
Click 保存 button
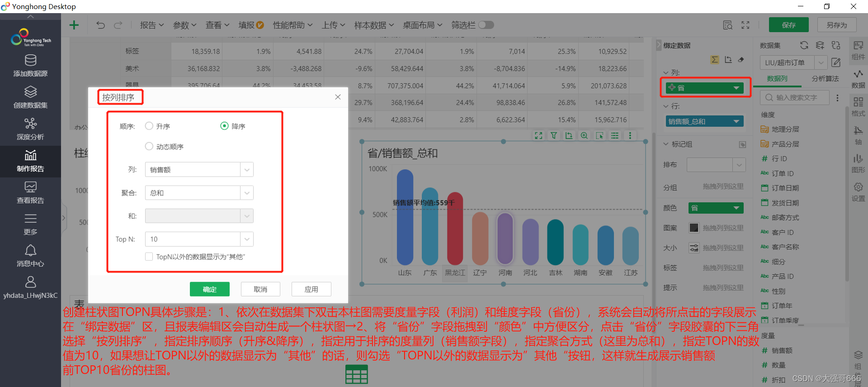click(x=789, y=25)
